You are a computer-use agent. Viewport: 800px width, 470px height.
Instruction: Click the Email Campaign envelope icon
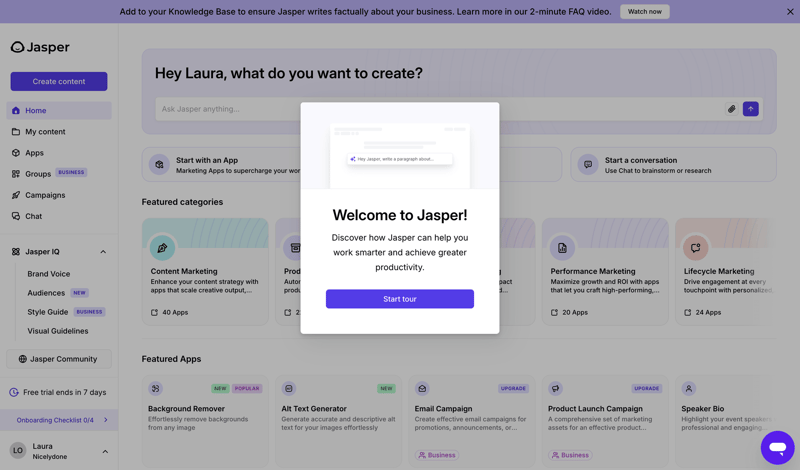coord(422,388)
